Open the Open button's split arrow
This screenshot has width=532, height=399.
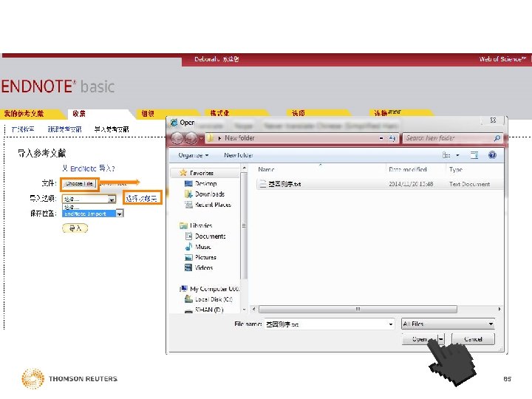click(440, 339)
